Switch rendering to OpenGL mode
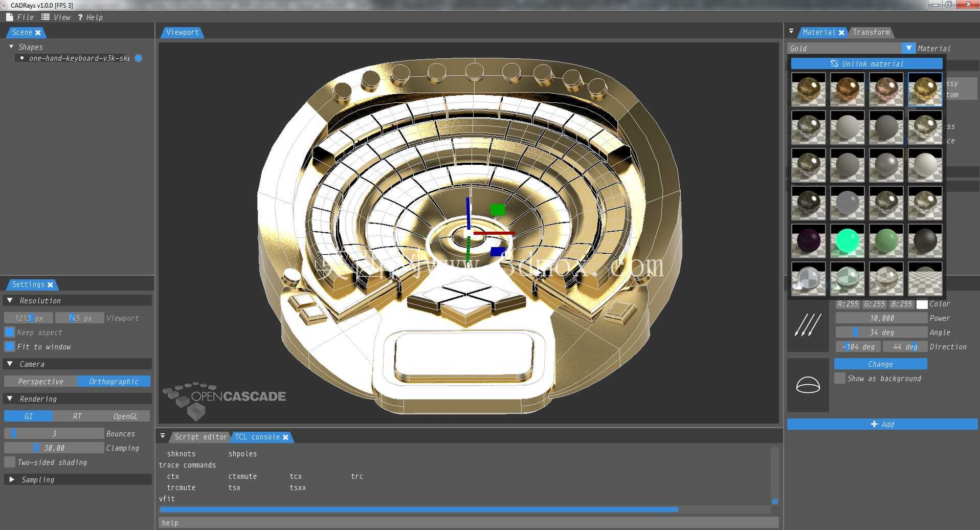 click(125, 416)
